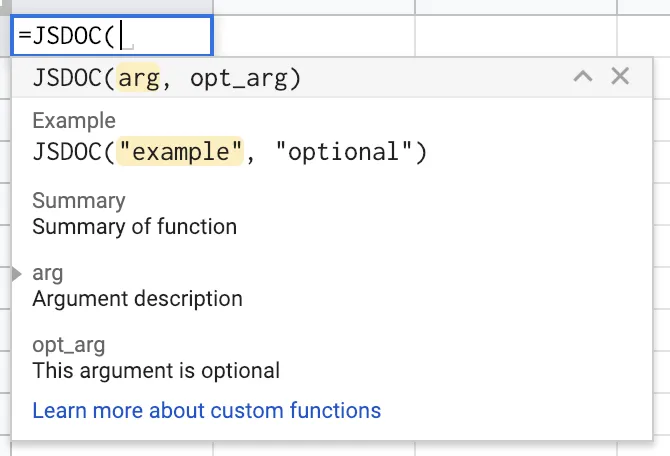The height and width of the screenshot is (456, 670).
Task: Select the Summary of function text
Action: 134,226
